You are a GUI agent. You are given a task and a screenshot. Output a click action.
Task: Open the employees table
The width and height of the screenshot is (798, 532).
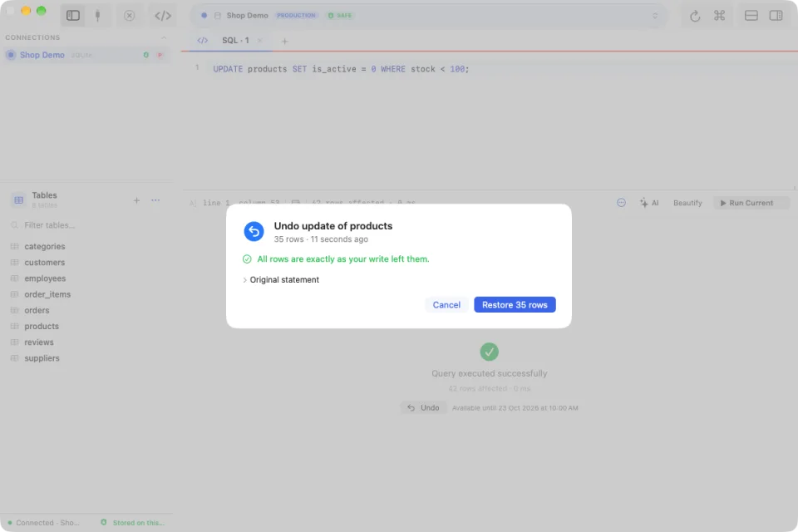tap(45, 278)
